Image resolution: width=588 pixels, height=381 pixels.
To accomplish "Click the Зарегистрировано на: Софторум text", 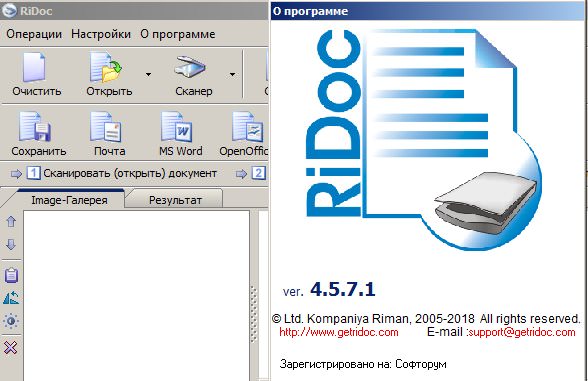I will pos(363,364).
